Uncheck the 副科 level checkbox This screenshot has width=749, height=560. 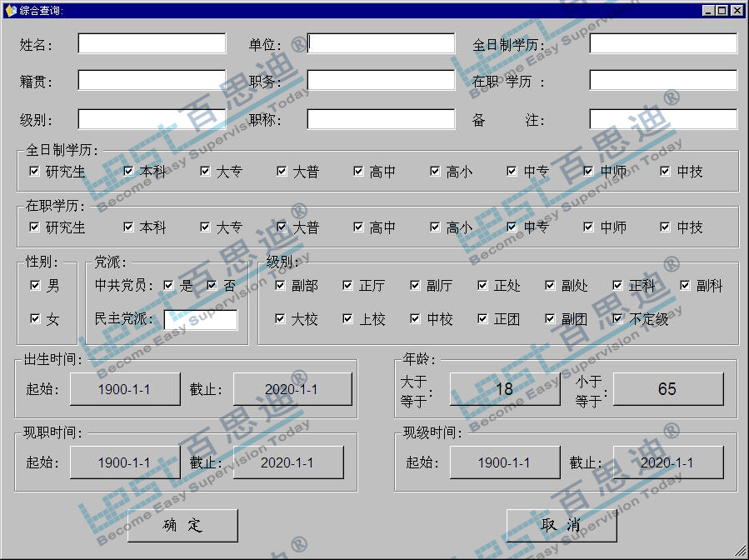(686, 285)
